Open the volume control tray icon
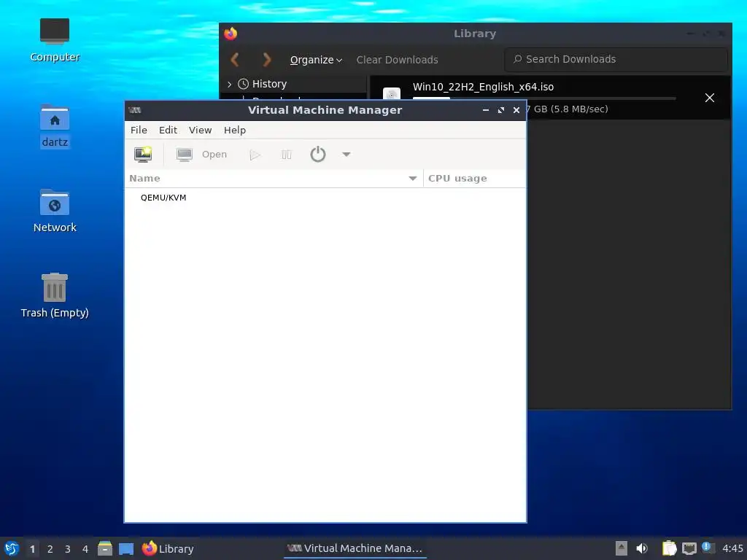The height and width of the screenshot is (560, 747). (642, 548)
